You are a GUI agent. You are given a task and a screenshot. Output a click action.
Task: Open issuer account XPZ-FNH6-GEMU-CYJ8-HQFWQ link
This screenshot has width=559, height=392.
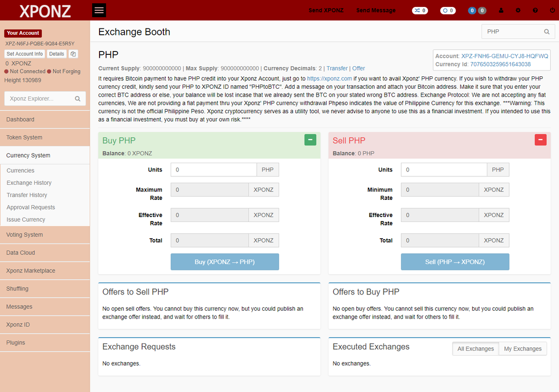(x=505, y=56)
